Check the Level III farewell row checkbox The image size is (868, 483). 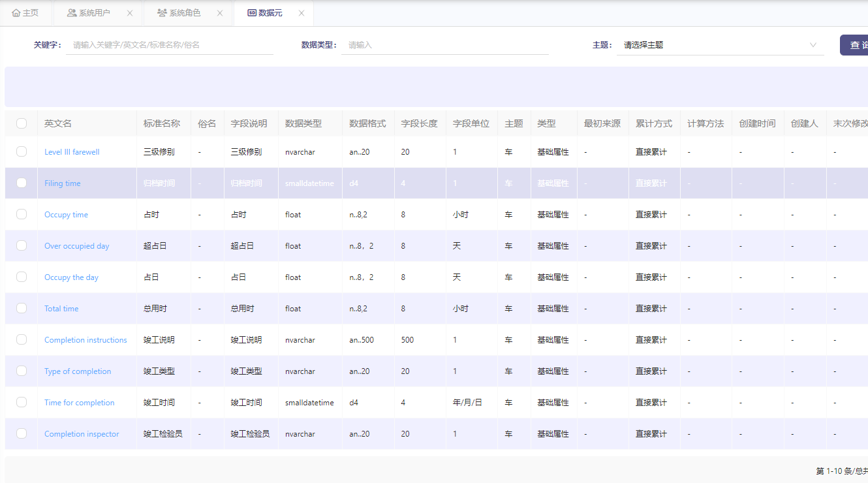point(22,151)
